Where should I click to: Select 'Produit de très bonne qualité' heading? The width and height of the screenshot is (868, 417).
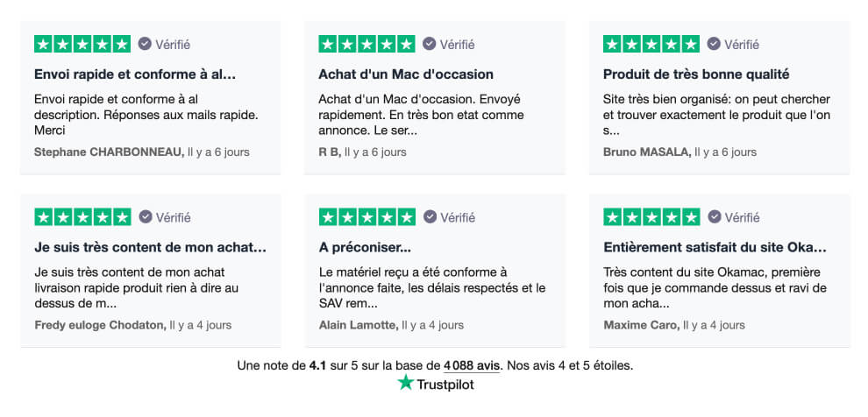[x=696, y=74]
